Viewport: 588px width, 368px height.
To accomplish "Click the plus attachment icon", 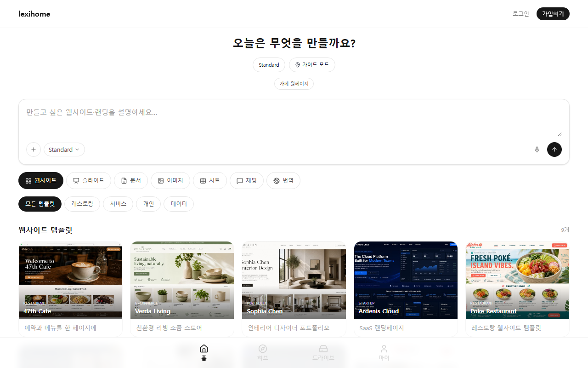I will coord(34,149).
